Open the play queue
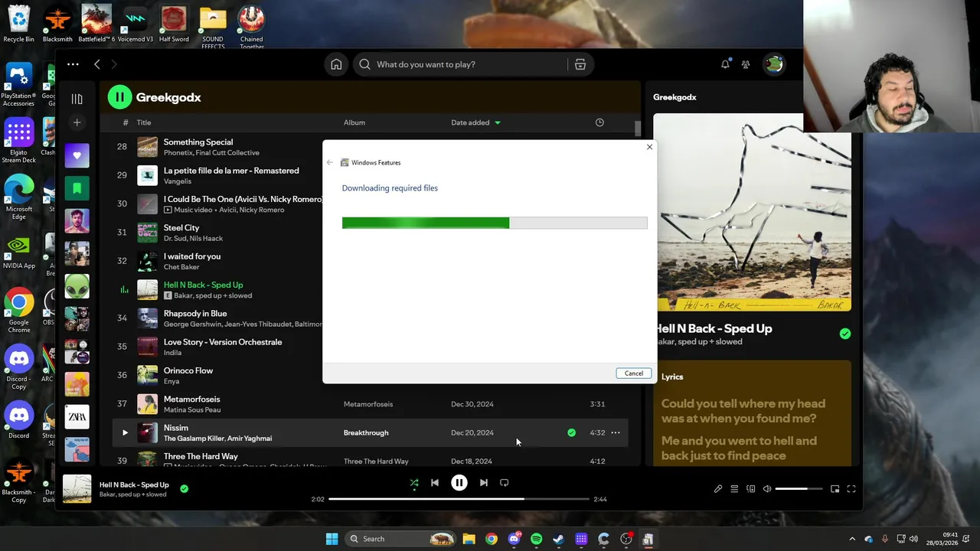 [x=734, y=489]
